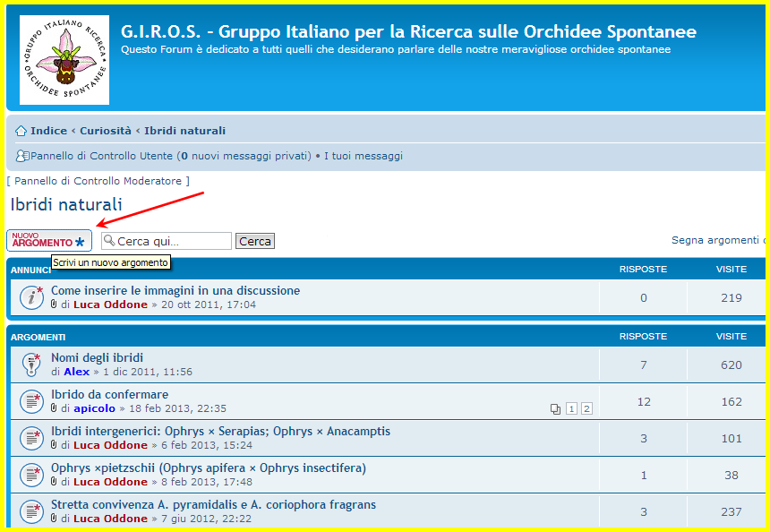770x532 pixels.
Task: Open topic Ophrys ×pietzschii
Action: [x=209, y=468]
